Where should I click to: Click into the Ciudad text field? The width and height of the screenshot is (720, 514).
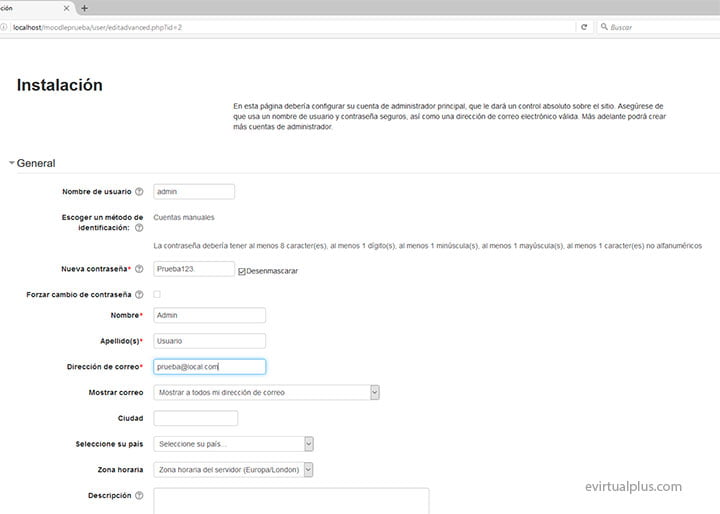[196, 418]
